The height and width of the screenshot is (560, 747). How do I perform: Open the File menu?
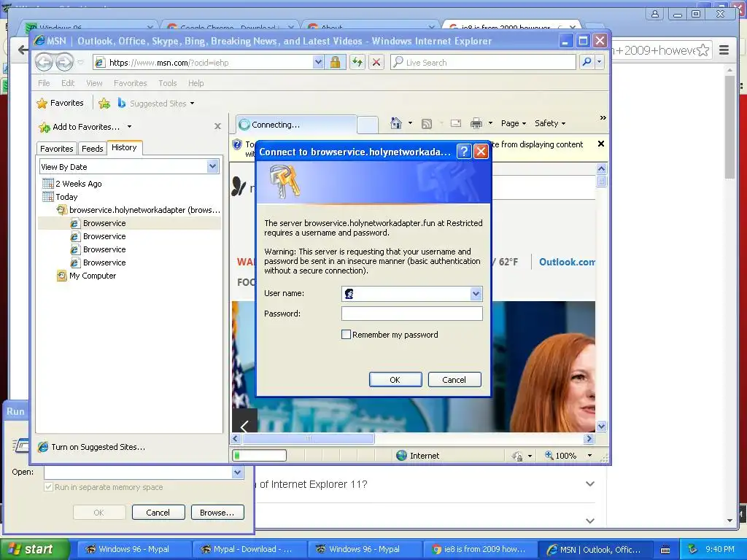click(x=44, y=83)
